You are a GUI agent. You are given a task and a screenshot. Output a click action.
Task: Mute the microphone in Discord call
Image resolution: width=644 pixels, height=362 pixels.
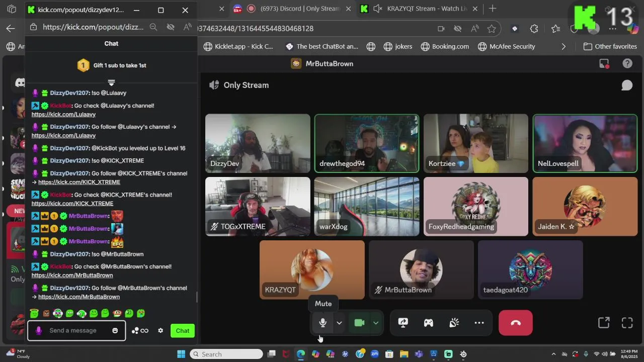tap(323, 323)
